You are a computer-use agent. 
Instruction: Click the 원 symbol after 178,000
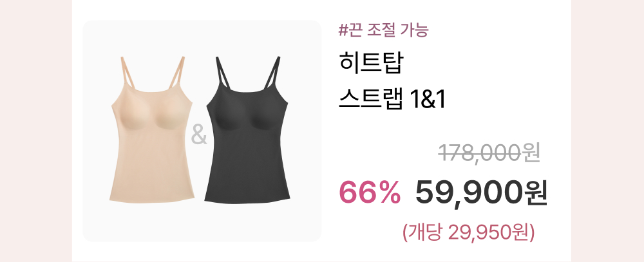tap(531, 154)
